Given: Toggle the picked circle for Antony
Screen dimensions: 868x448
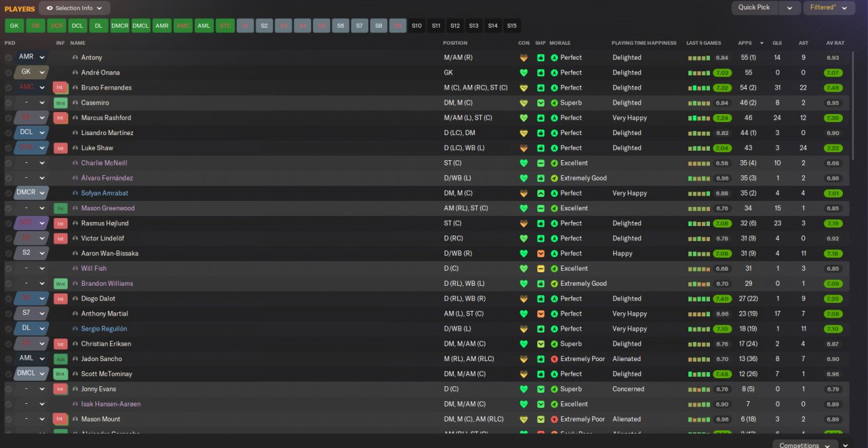Looking at the screenshot, I should pyautogui.click(x=8, y=58).
